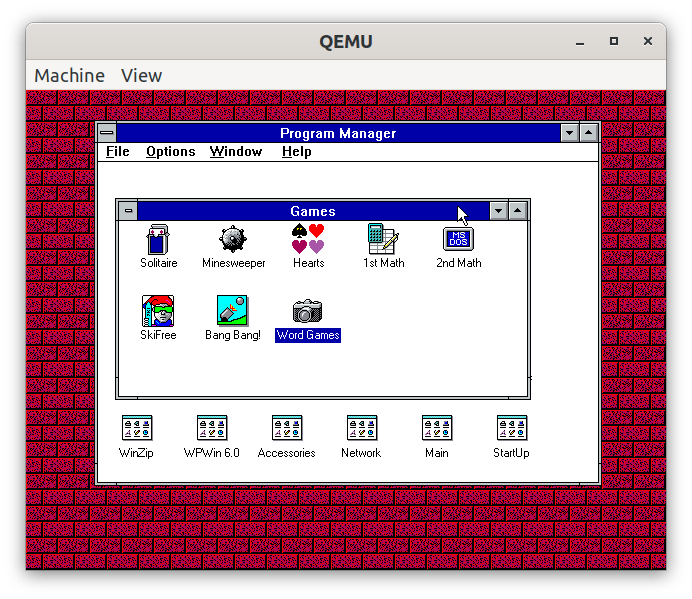Open the Help menu
This screenshot has height=599, width=692.
coord(297,151)
